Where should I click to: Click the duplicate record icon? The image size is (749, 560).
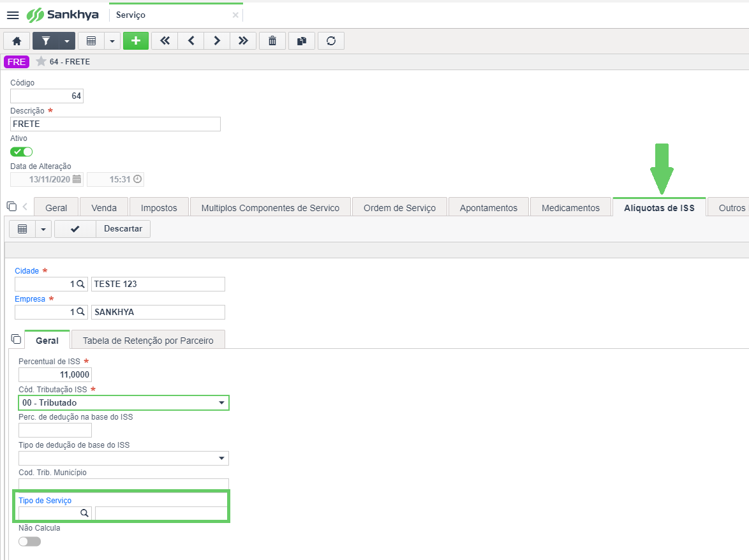pos(301,41)
